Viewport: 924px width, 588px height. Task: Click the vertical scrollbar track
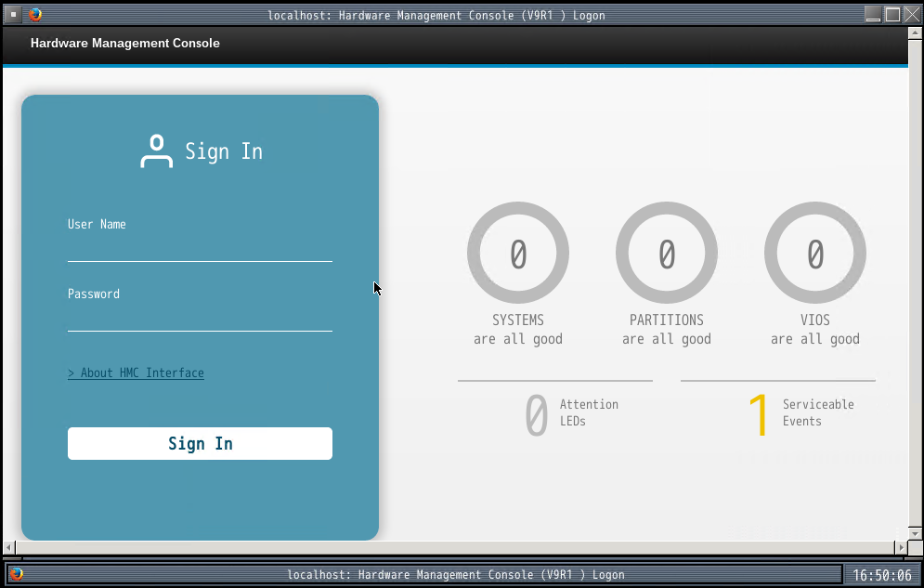pyautogui.click(x=915, y=283)
